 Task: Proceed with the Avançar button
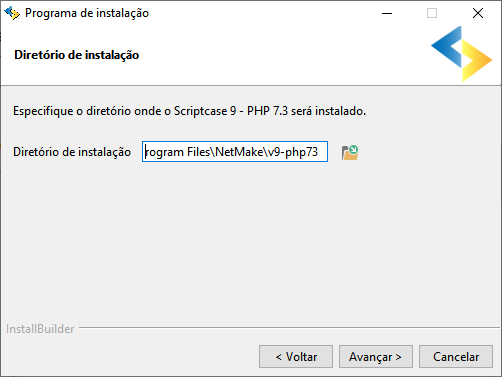tap(376, 357)
